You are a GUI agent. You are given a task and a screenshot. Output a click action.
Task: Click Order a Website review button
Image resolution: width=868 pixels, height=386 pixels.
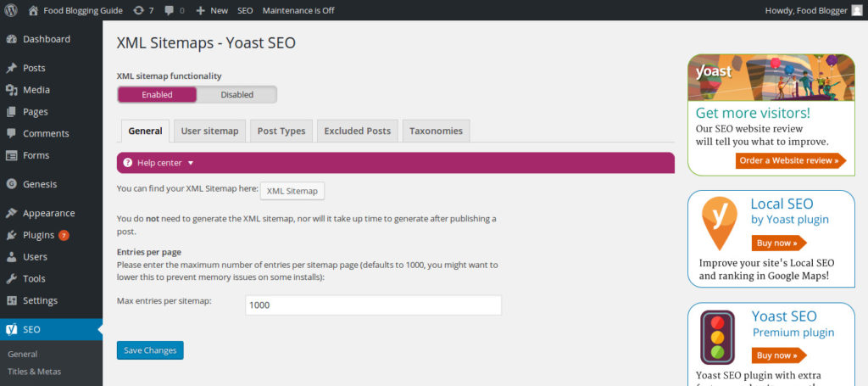(791, 160)
